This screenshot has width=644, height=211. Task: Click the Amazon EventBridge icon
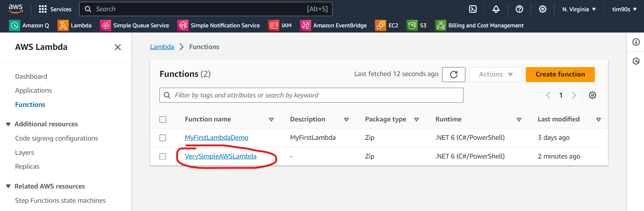click(305, 25)
